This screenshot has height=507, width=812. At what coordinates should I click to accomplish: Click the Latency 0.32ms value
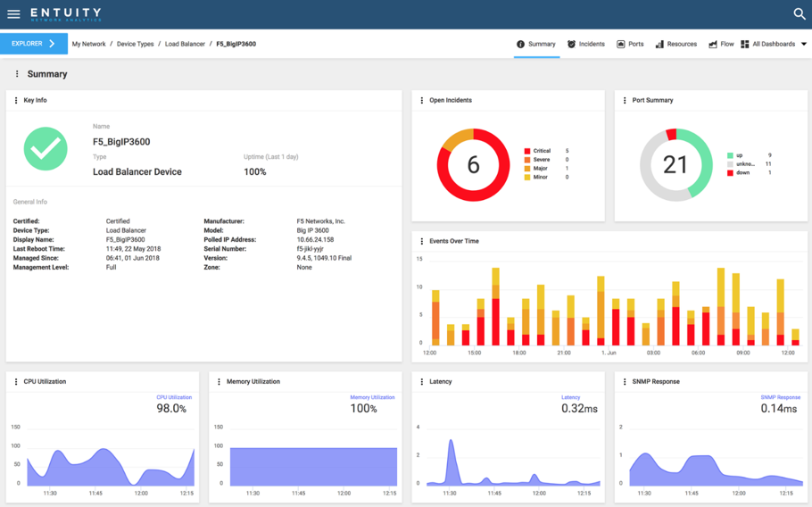[579, 409]
